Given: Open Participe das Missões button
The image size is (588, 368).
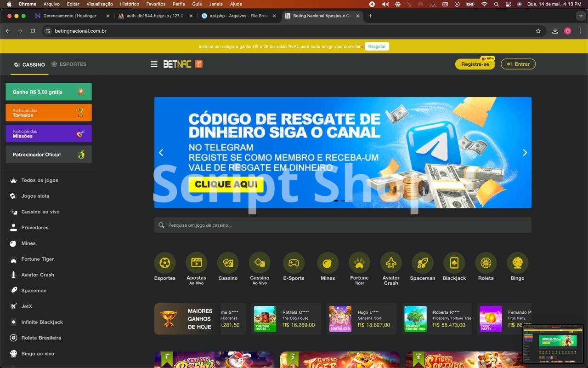Looking at the screenshot, I should [49, 134].
